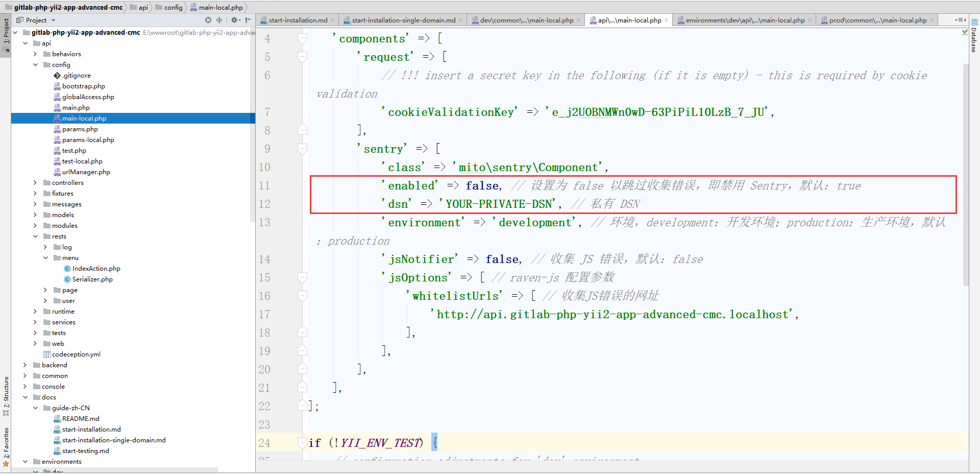Viewport: 980px width, 474px height.
Task: Open Database tool window on right edge
Action: tap(974, 37)
